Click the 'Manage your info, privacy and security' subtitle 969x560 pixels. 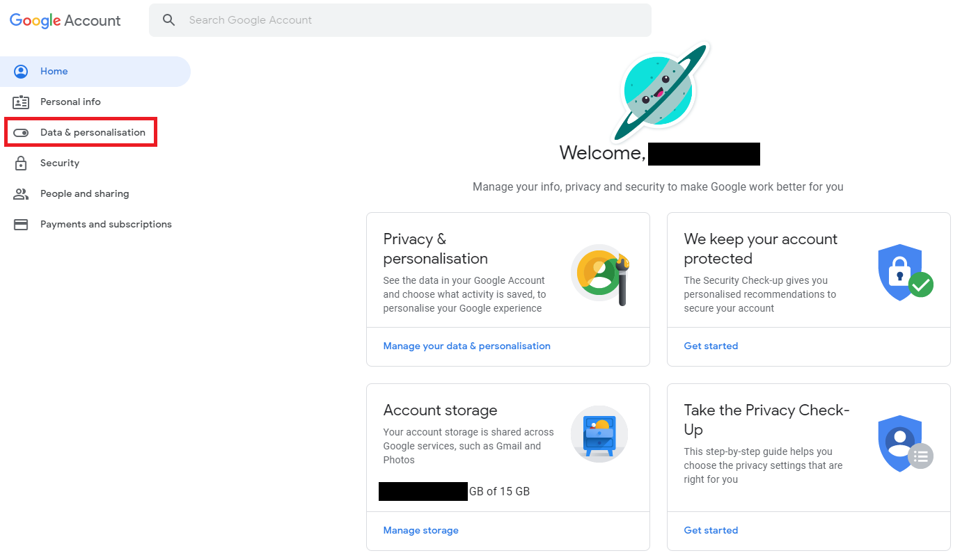658,186
